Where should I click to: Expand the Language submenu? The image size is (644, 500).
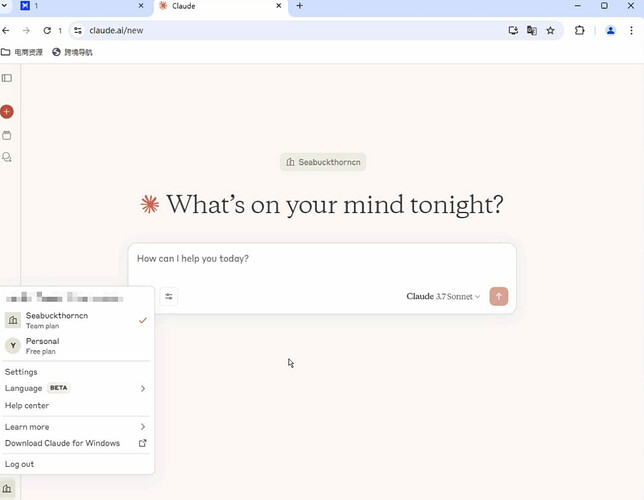coord(76,388)
